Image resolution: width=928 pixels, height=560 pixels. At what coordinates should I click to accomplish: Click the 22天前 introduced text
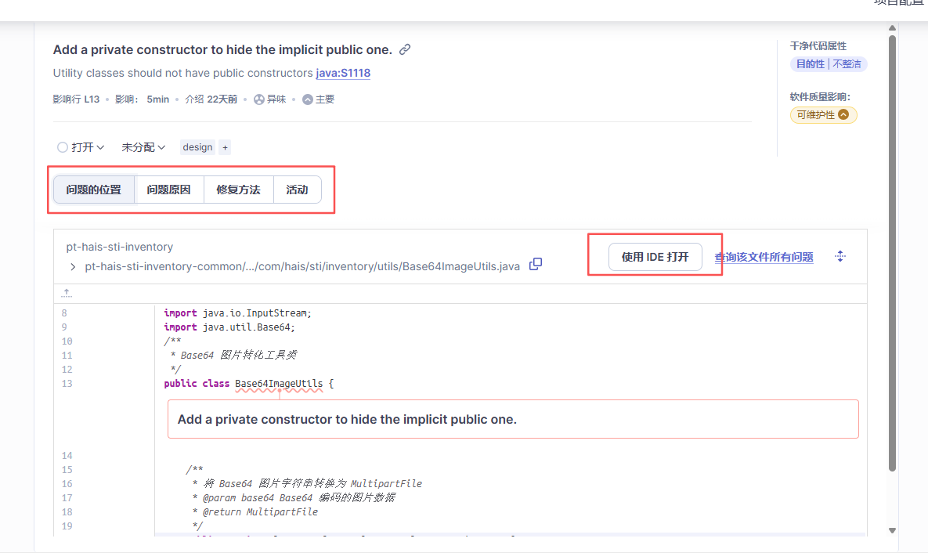[x=222, y=99]
